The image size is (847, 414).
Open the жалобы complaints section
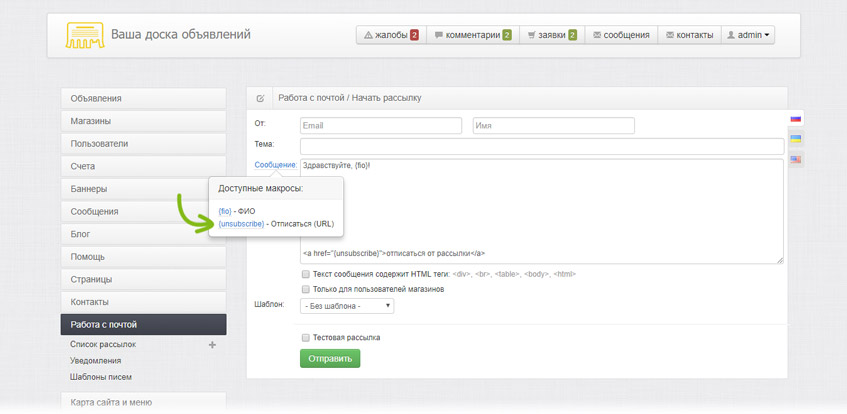392,35
